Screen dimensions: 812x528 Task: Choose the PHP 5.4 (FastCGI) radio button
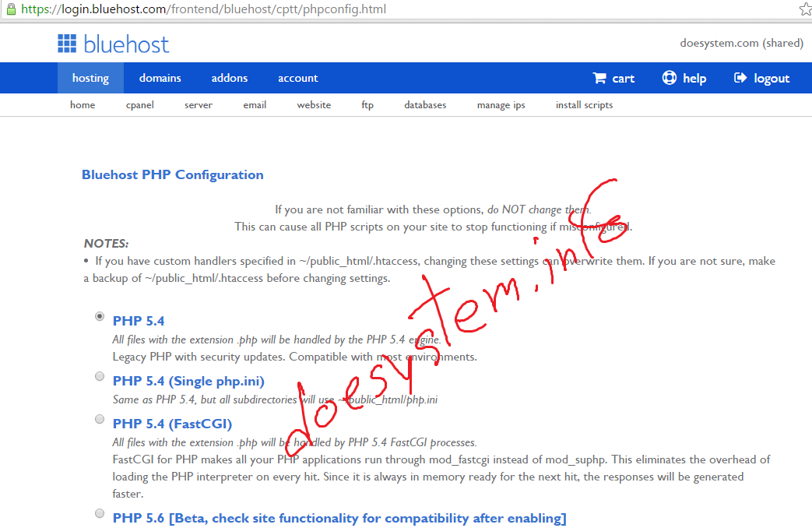click(x=100, y=419)
